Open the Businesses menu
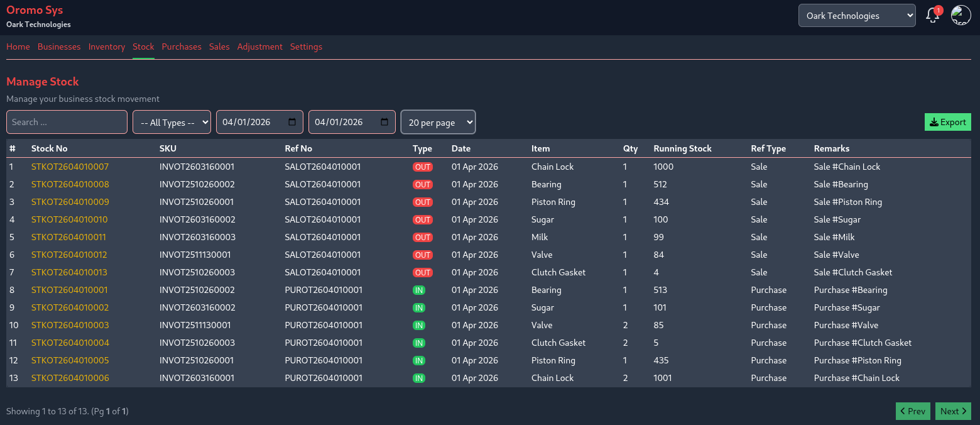This screenshot has height=425, width=980. pyautogui.click(x=59, y=47)
